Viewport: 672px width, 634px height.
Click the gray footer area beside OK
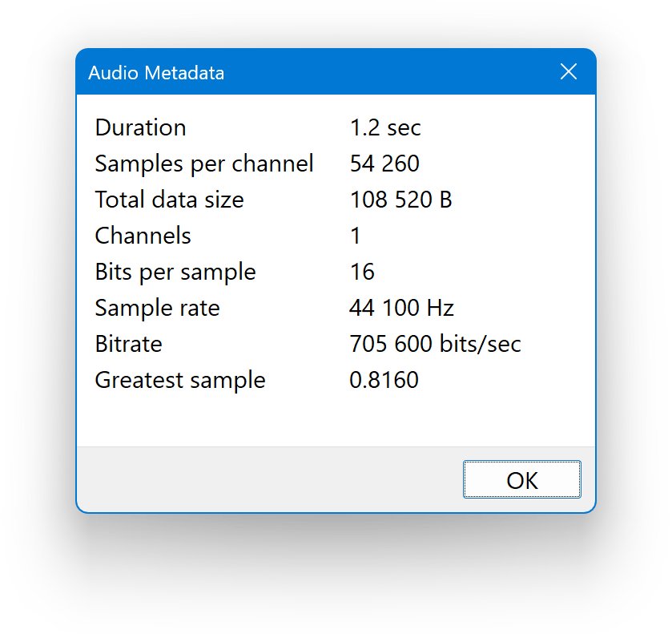[x=270, y=479]
